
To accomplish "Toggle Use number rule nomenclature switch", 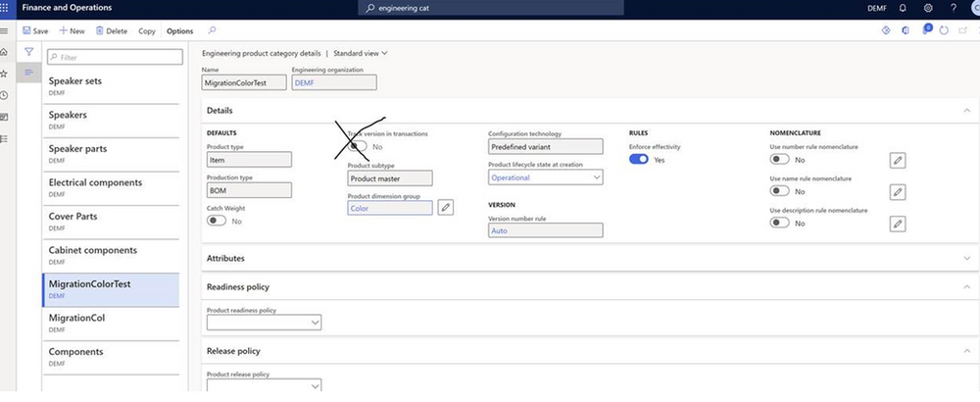I will pyautogui.click(x=780, y=160).
